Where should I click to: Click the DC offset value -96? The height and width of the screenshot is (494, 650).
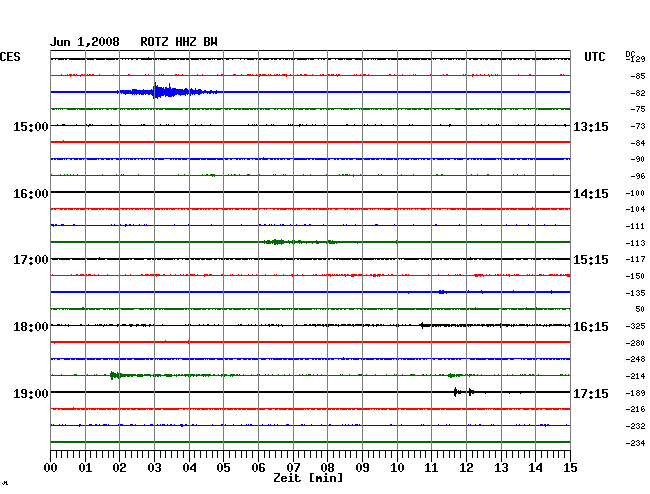coord(638,176)
